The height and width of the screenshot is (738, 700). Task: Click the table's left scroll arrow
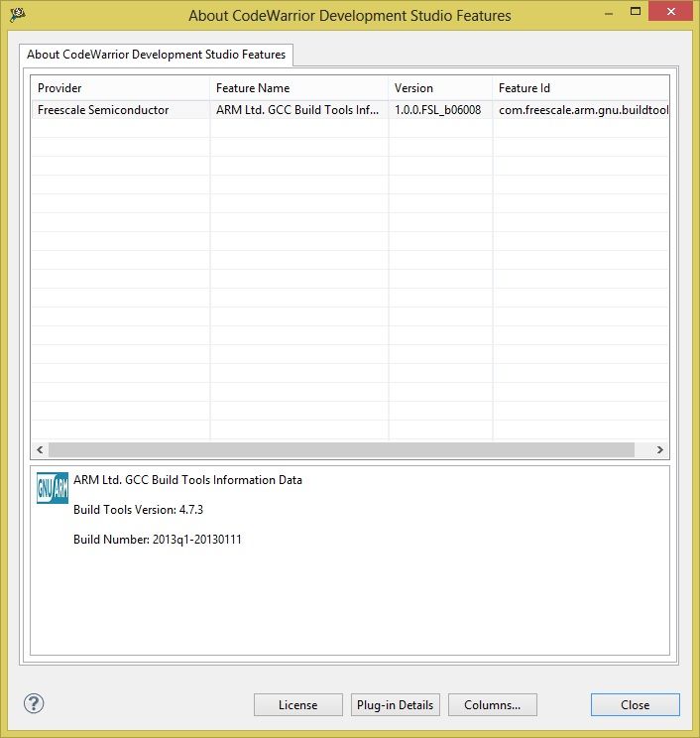[40, 450]
